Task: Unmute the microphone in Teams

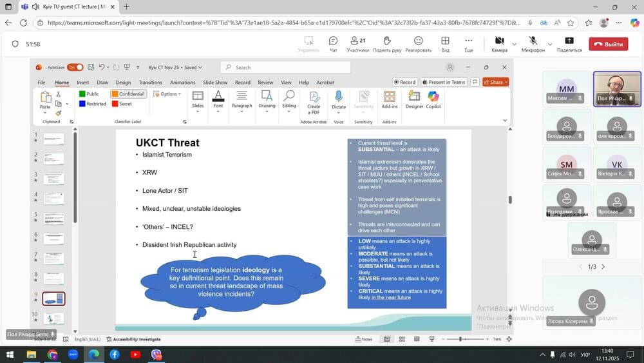Action: [x=533, y=43]
